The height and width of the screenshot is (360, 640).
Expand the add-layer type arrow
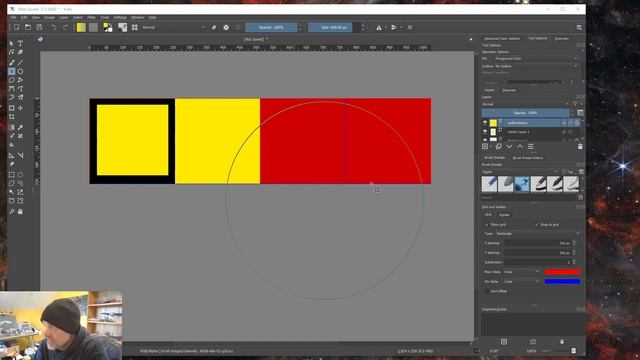[x=490, y=147]
